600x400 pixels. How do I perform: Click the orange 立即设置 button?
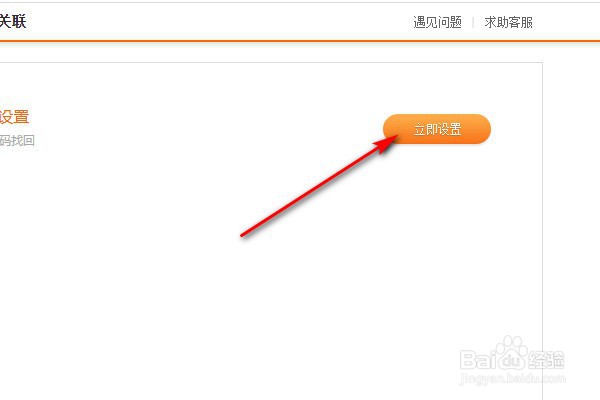pos(437,129)
